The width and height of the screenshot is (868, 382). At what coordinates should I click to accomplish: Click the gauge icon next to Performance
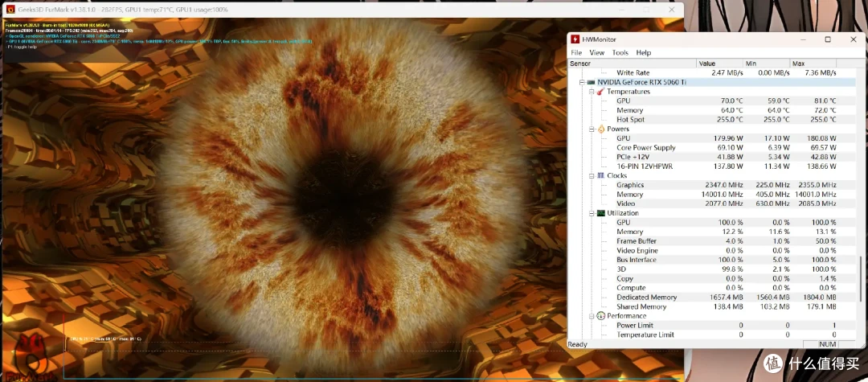pos(600,316)
